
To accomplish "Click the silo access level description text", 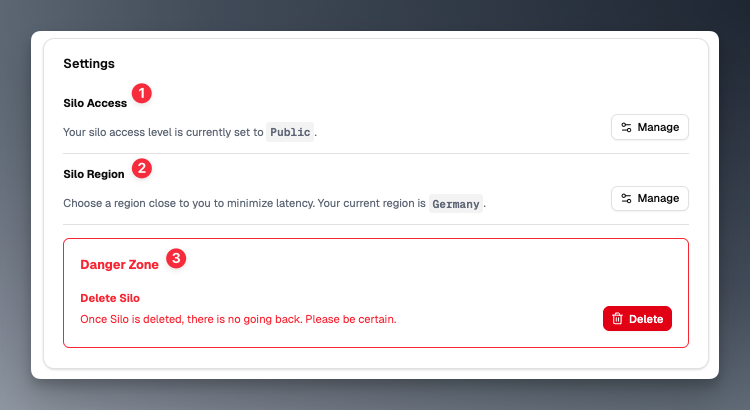I will coord(163,132).
